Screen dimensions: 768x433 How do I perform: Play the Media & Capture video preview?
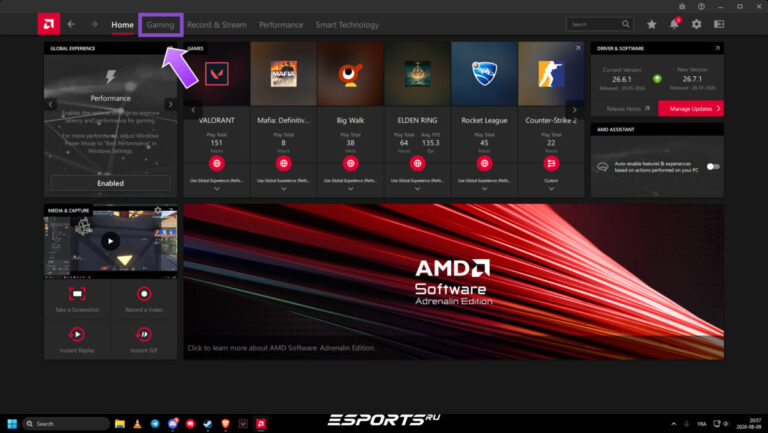coord(110,241)
